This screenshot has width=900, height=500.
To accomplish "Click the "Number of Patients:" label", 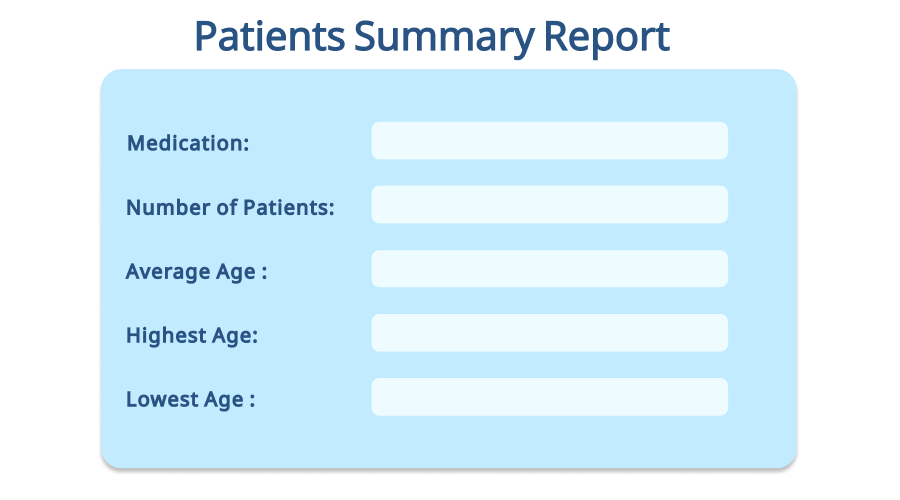I will click(230, 208).
